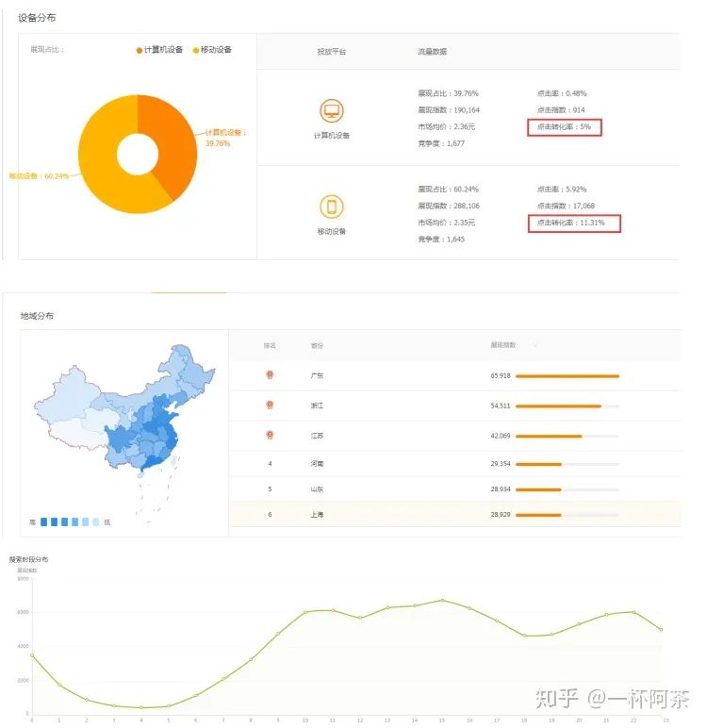Screen dimensions: 707x728
Task: Click the 计算机设备 39.76% donut label
Action: (x=225, y=138)
